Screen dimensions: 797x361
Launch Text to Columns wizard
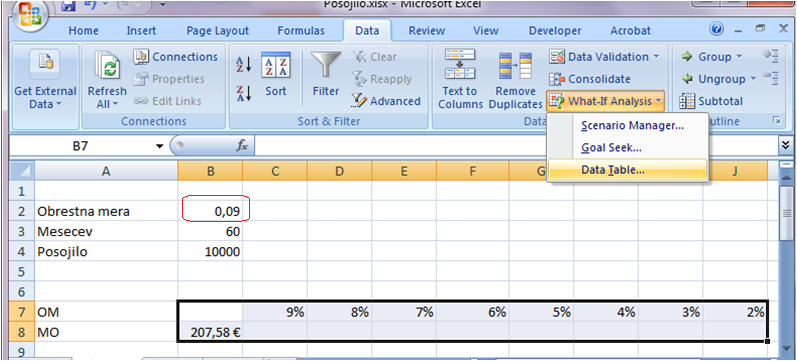click(x=460, y=79)
